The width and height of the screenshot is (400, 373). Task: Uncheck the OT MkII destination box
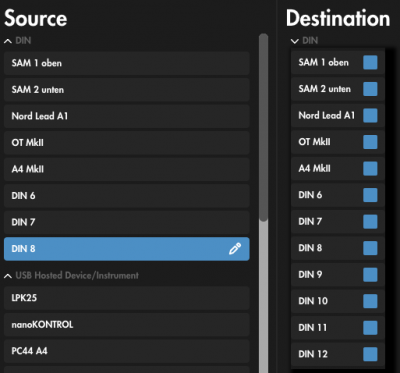(370, 142)
